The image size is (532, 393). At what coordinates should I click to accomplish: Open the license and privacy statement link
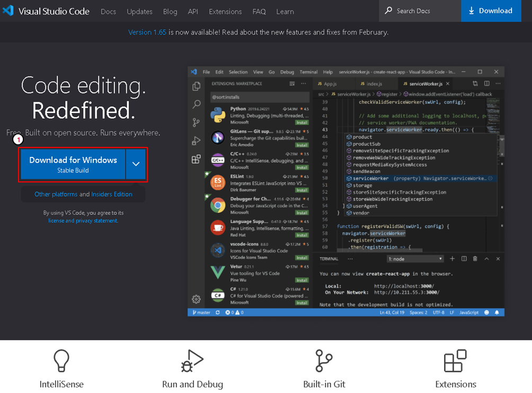coord(83,221)
